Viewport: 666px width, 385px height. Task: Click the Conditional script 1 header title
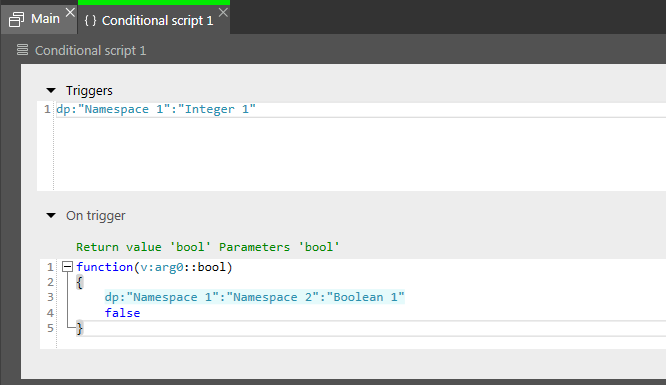click(x=90, y=51)
